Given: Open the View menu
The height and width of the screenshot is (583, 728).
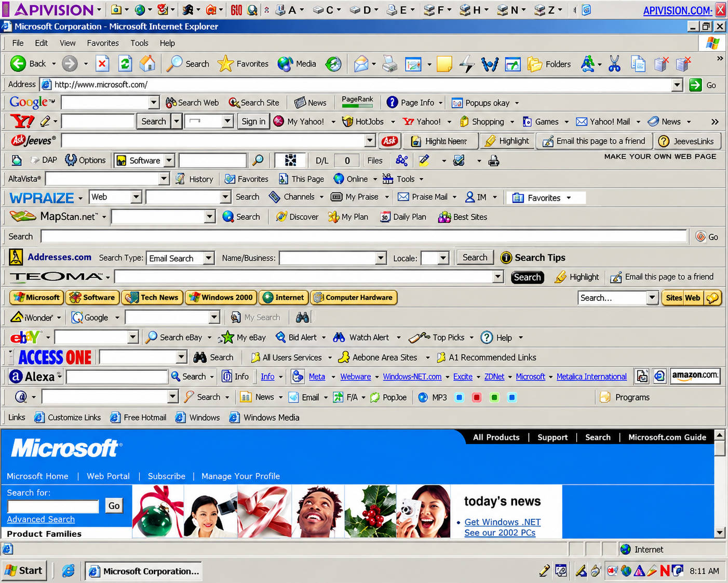Looking at the screenshot, I should [x=68, y=43].
